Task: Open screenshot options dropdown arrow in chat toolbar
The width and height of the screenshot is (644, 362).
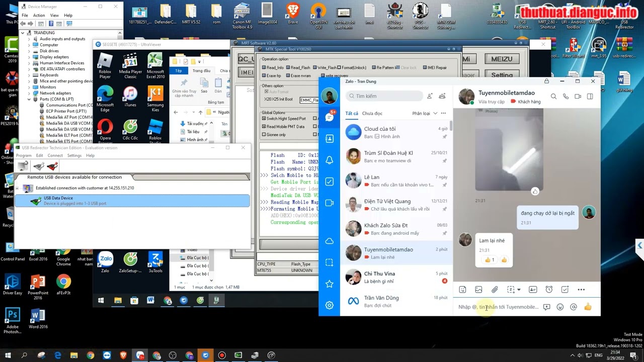Action: tap(519, 290)
